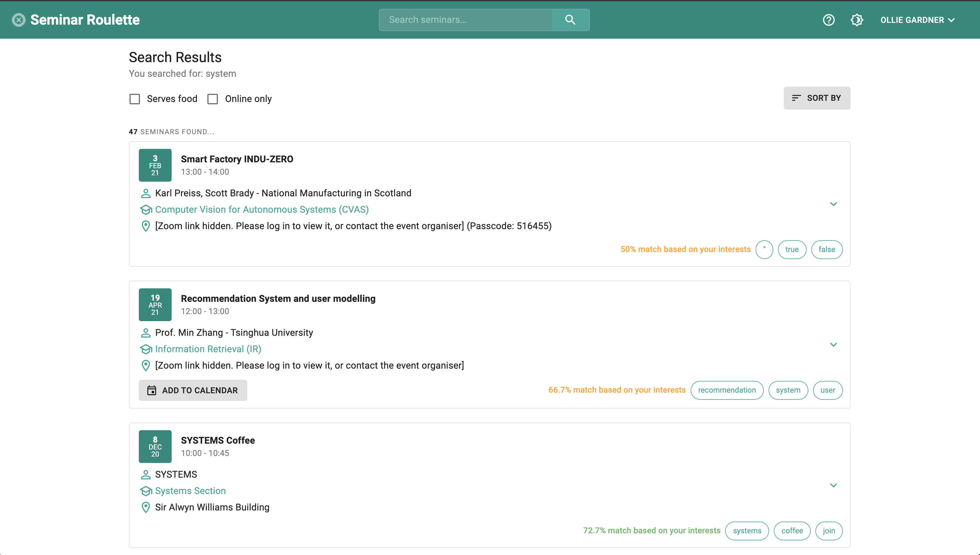The height and width of the screenshot is (555, 980).
Task: Click the Karl Preiss, Scott Brady speaker text
Action: (x=284, y=193)
